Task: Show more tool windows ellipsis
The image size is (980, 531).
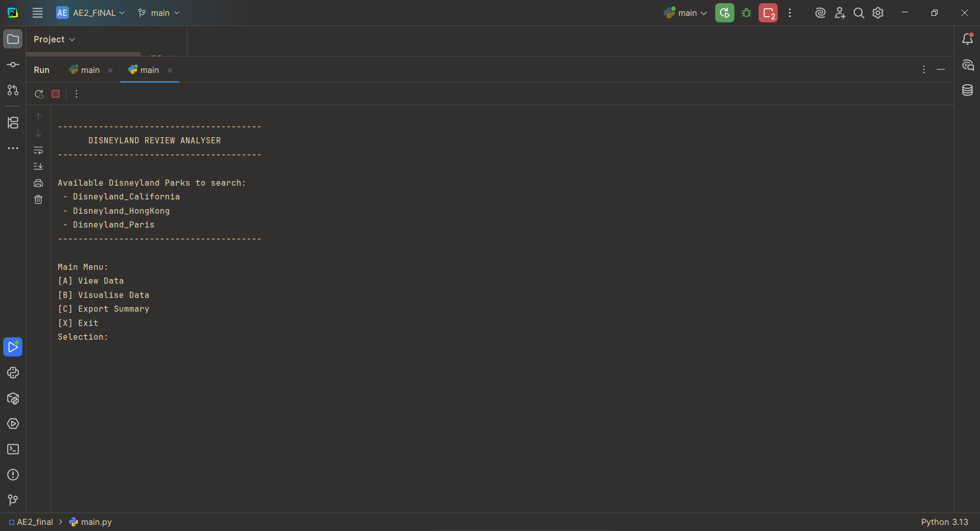Action: (13, 148)
